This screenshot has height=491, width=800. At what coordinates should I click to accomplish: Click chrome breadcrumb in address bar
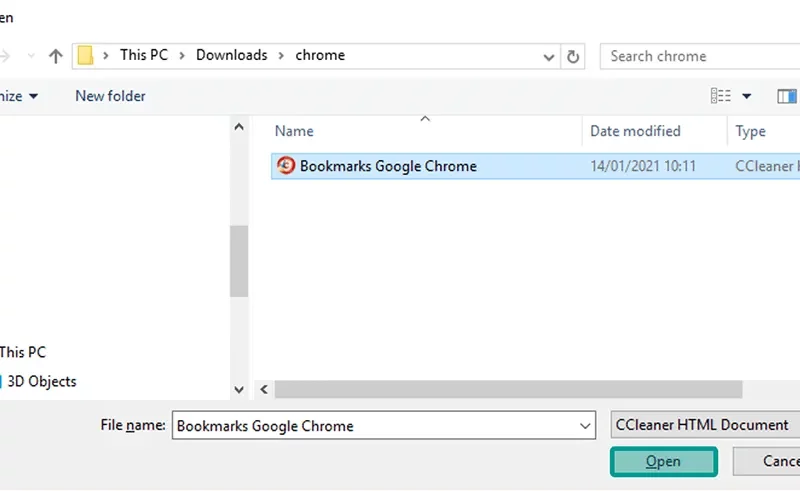tap(320, 55)
